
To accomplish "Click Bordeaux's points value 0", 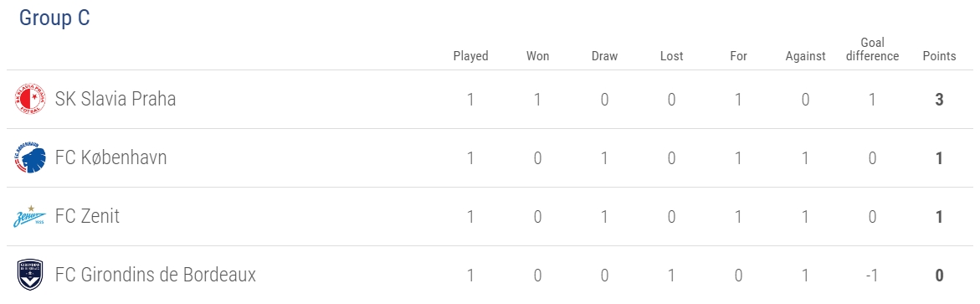I will [939, 276].
